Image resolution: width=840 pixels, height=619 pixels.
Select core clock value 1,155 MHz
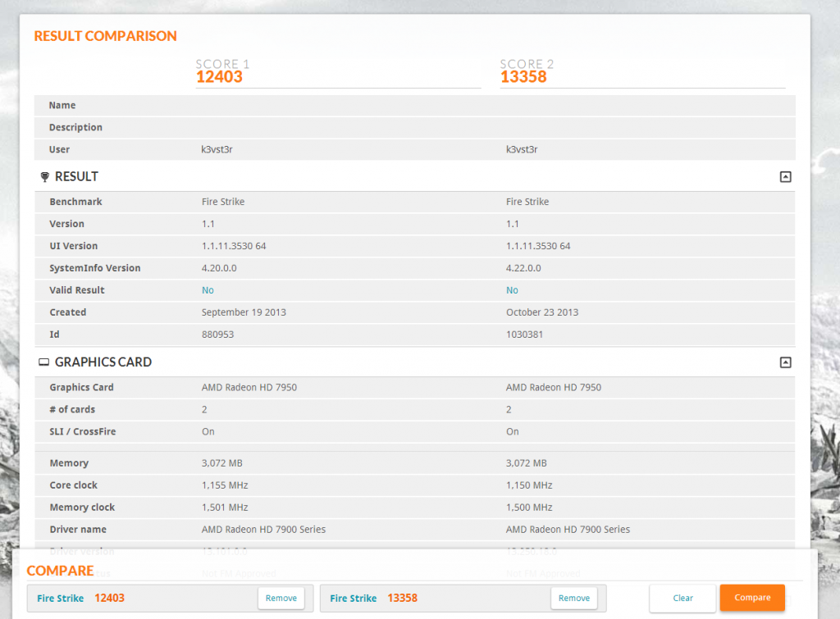pos(225,485)
